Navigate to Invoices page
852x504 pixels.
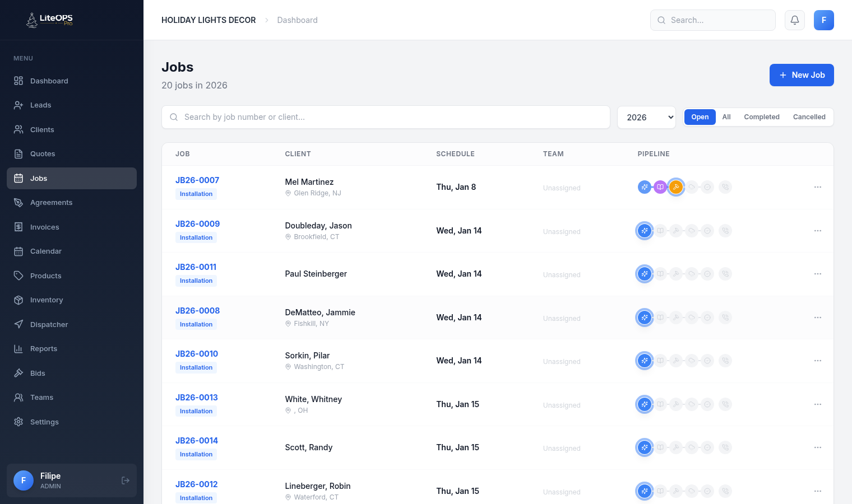click(x=72, y=227)
